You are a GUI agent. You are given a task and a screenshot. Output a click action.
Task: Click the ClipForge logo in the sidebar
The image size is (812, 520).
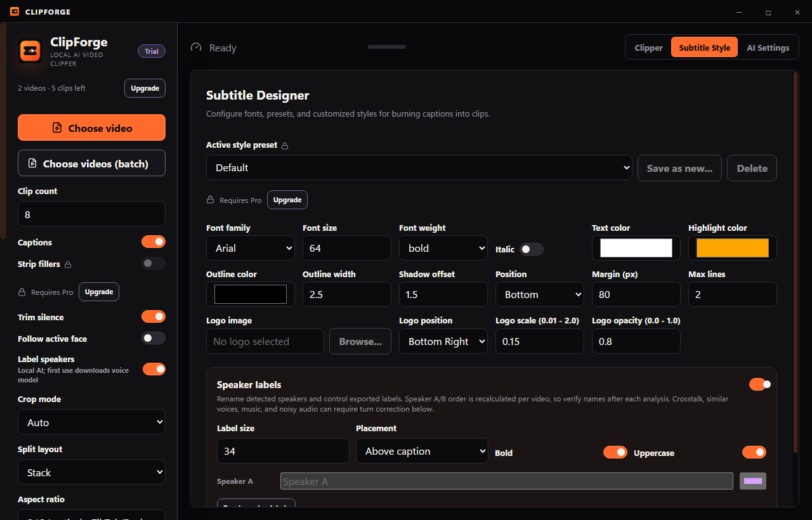coord(30,51)
